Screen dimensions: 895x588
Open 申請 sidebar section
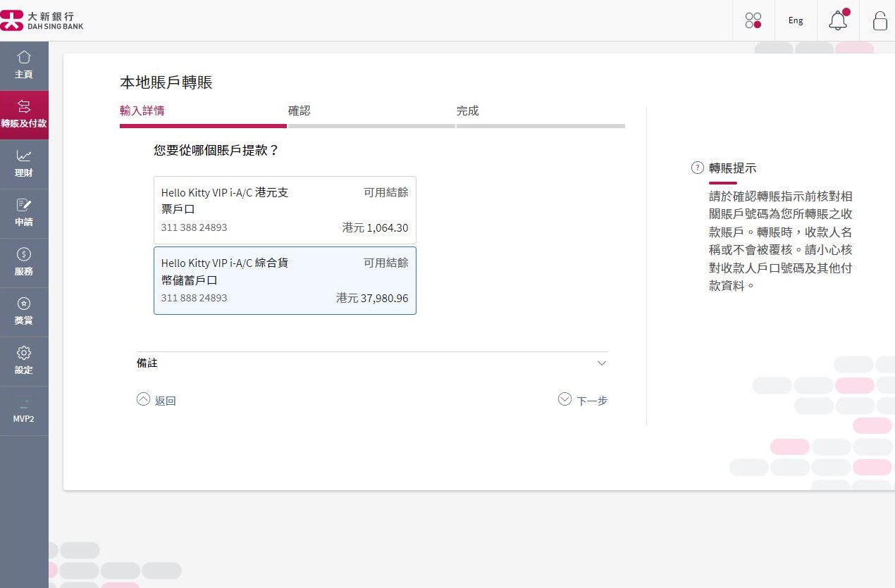coord(24,213)
